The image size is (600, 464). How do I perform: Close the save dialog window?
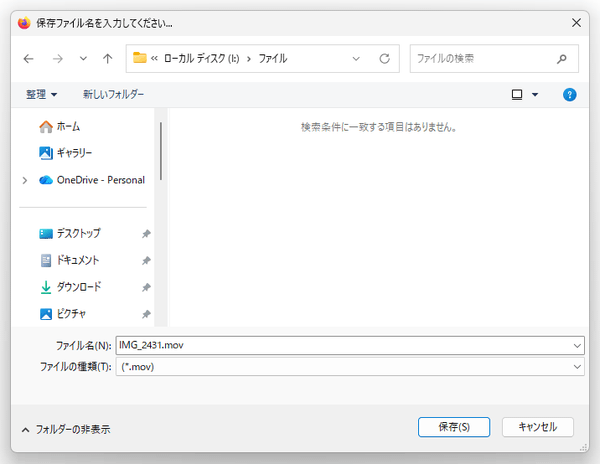point(576,23)
